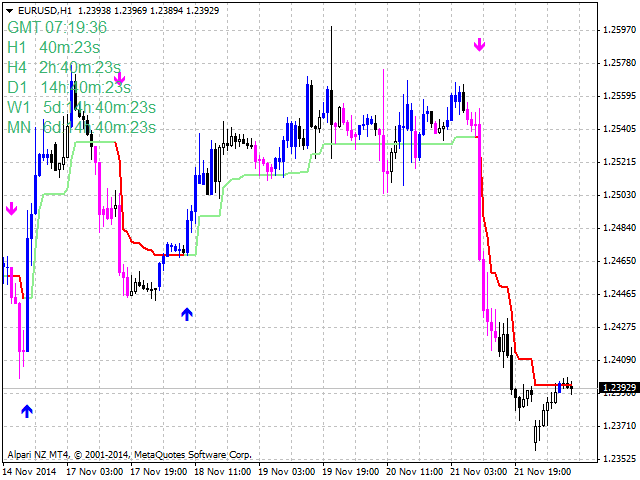The width and height of the screenshot is (640, 480).
Task: Click the blue up arrow under the 17 Nov low
Action: click(x=186, y=314)
